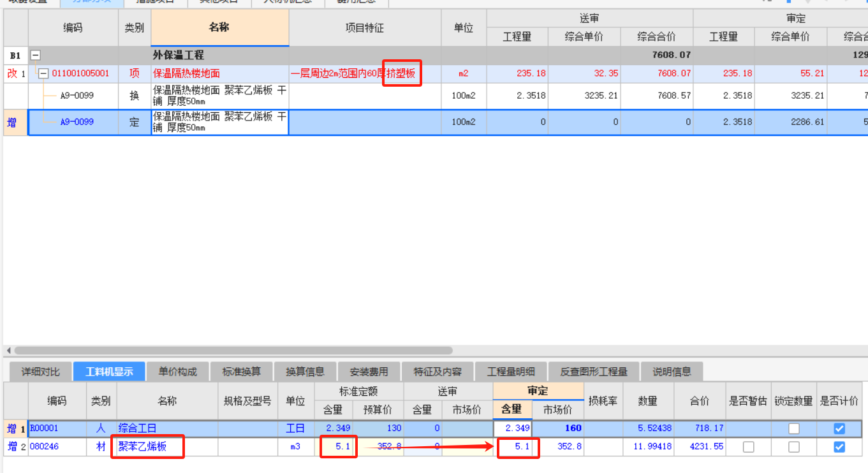868x473 pixels.
Task: Click the 换 category cell
Action: pyautogui.click(x=135, y=96)
